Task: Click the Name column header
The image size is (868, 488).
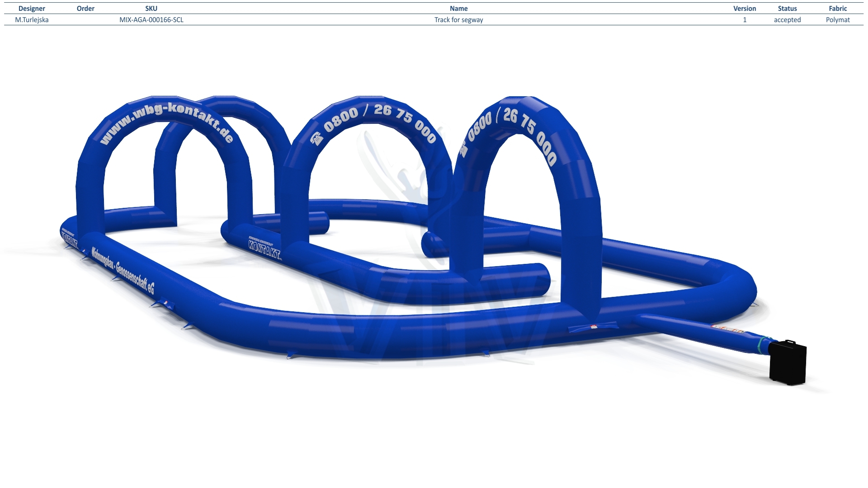Action: click(x=458, y=9)
